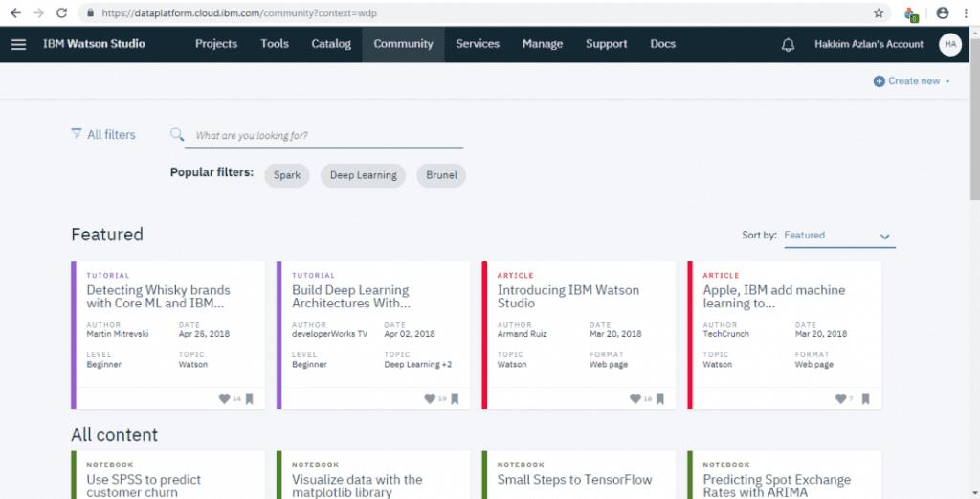Open Apple, IBM add machine learning title
The height and width of the screenshot is (499, 980).
point(773,296)
